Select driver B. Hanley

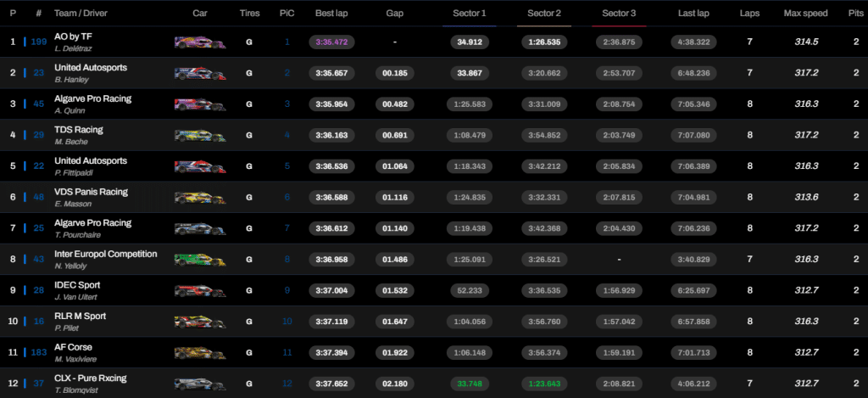point(71,79)
